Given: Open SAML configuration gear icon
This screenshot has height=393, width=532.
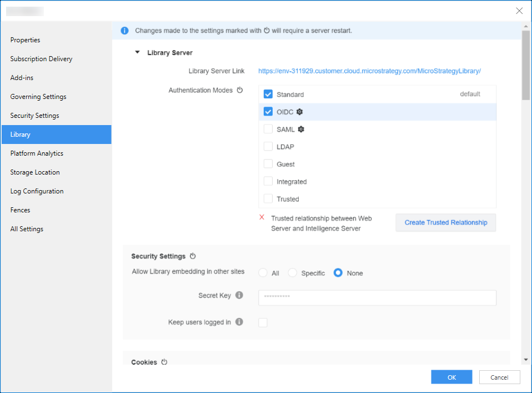Looking at the screenshot, I should click(302, 130).
